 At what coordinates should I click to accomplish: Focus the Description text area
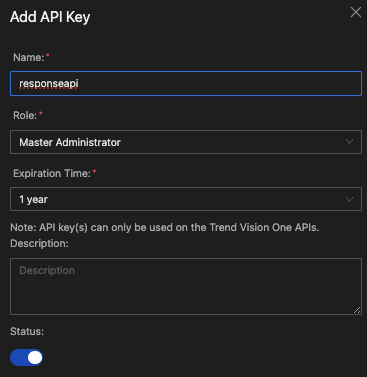(x=186, y=286)
